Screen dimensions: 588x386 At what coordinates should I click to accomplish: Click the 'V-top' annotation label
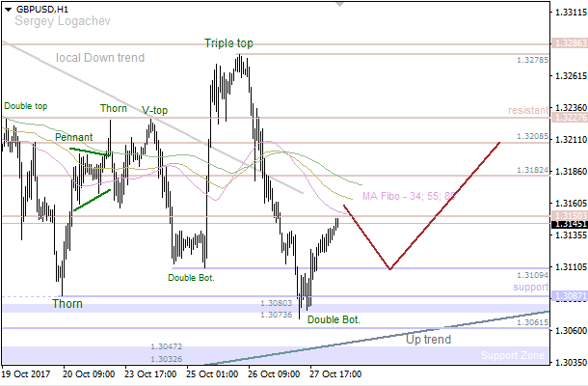coord(154,110)
